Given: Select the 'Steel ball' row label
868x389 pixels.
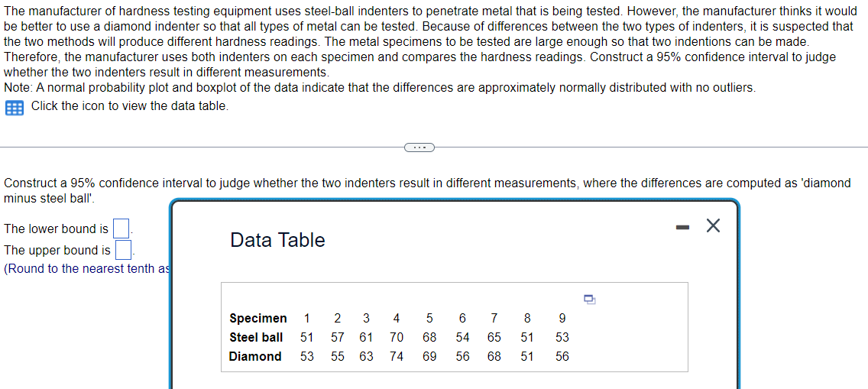Looking at the screenshot, I should click(256, 337).
